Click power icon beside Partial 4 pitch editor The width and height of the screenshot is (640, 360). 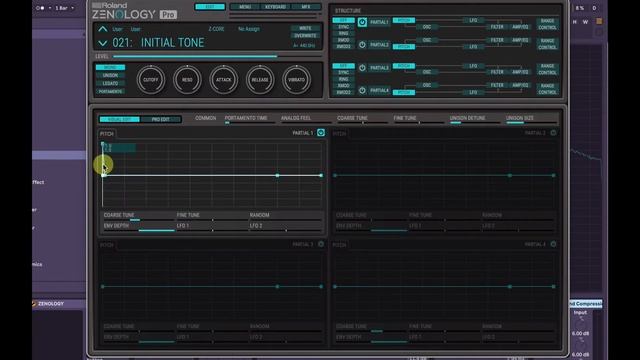pyautogui.click(x=553, y=244)
